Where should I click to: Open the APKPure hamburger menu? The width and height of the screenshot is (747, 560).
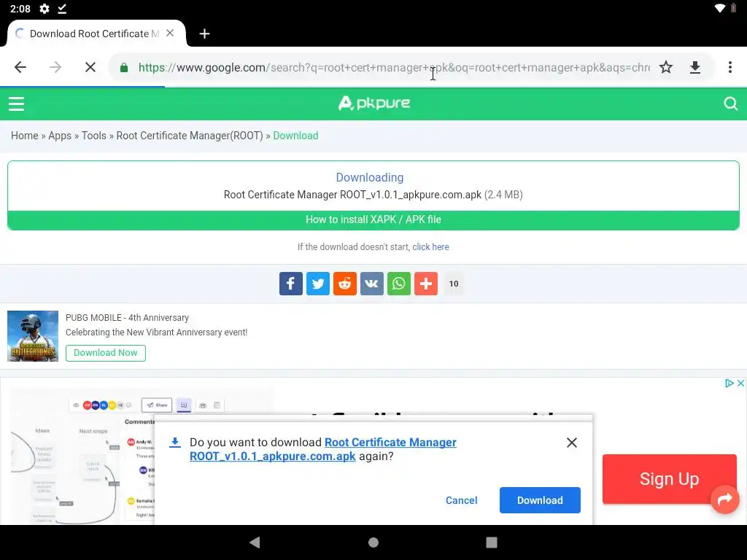[x=16, y=104]
